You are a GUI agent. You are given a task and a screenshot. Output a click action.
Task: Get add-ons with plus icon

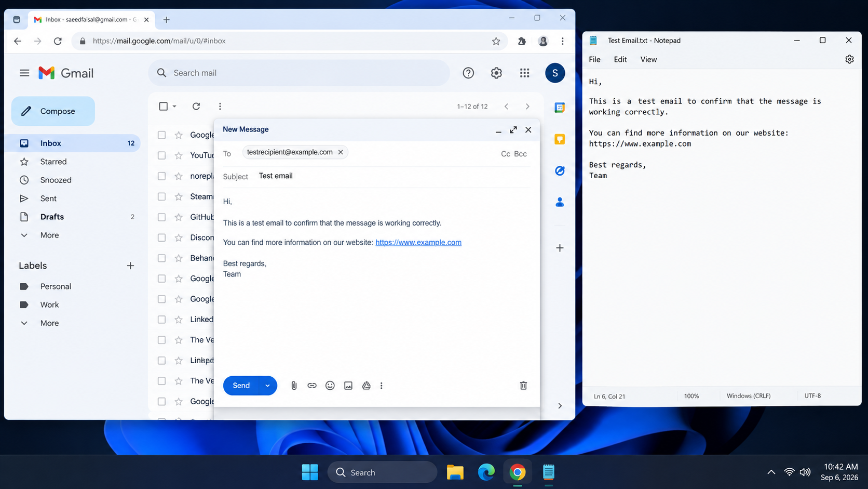pyautogui.click(x=560, y=248)
